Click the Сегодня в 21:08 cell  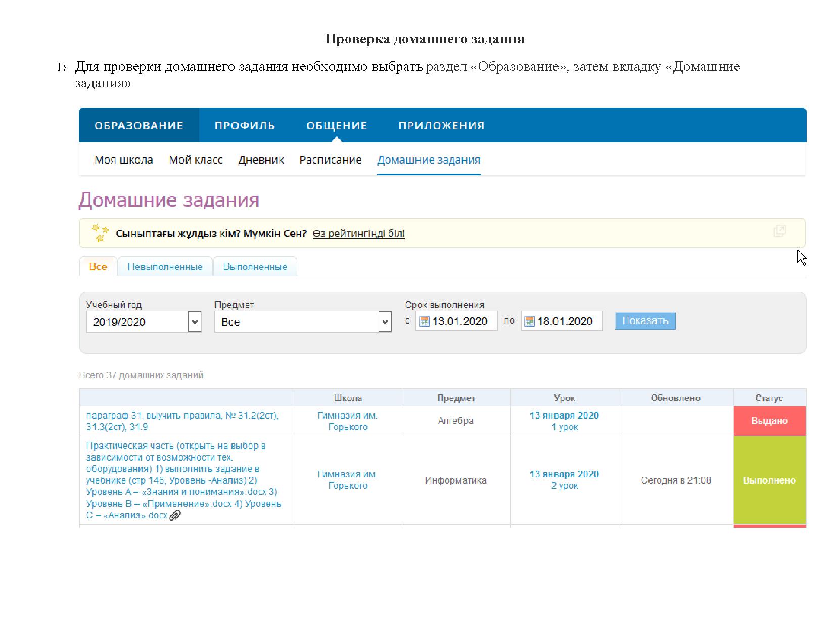point(676,480)
